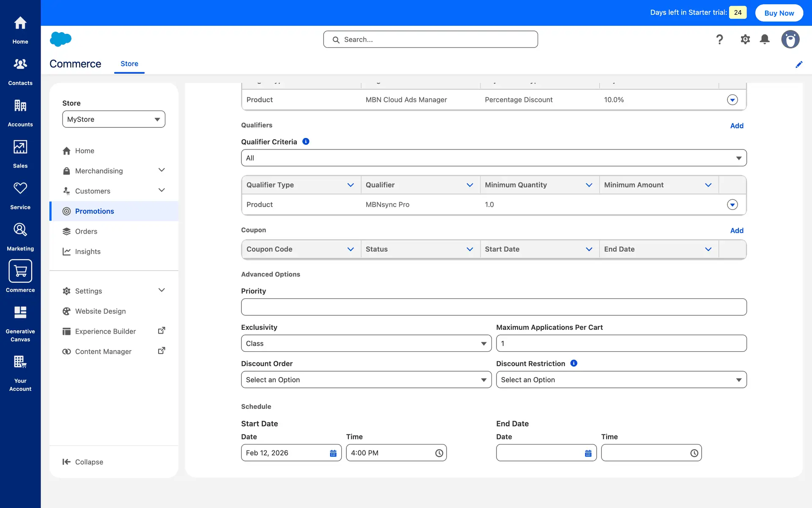Screen dimensions: 812x508
Task: Click Add next to Coupon section
Action: pyautogui.click(x=736, y=230)
